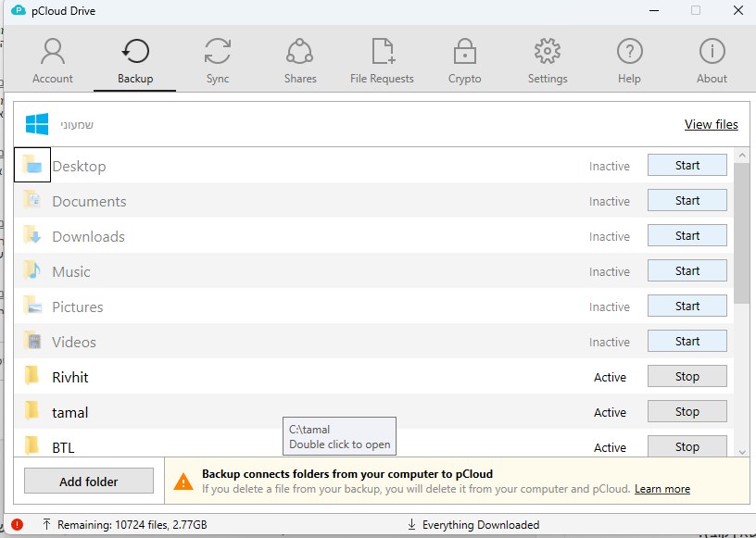756x538 pixels.
Task: Open Settings gear section
Action: click(548, 61)
